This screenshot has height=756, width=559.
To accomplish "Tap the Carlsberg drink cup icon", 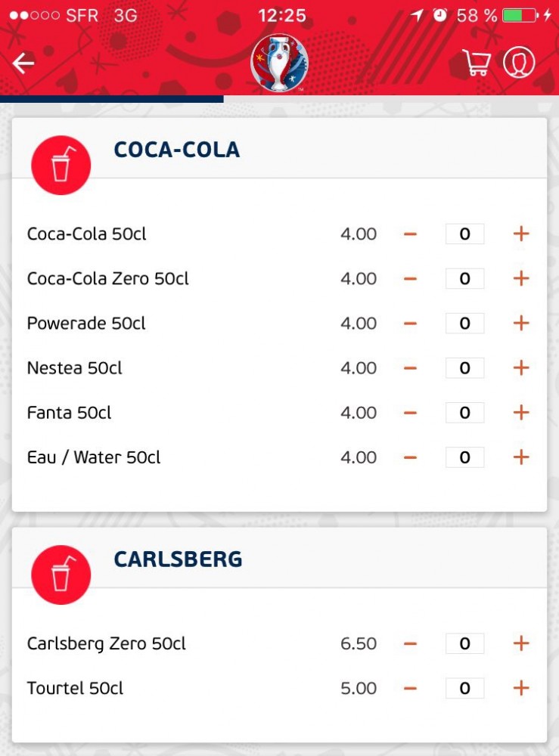I will 61,575.
